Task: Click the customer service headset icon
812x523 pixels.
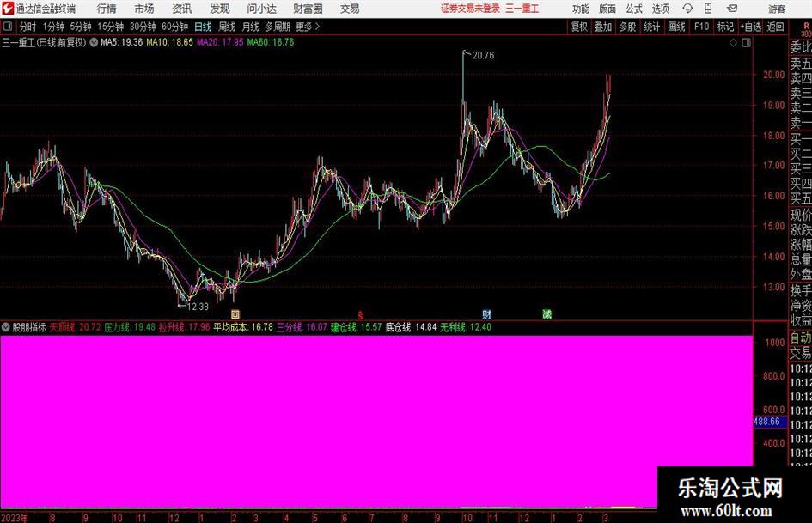Action: [x=687, y=9]
